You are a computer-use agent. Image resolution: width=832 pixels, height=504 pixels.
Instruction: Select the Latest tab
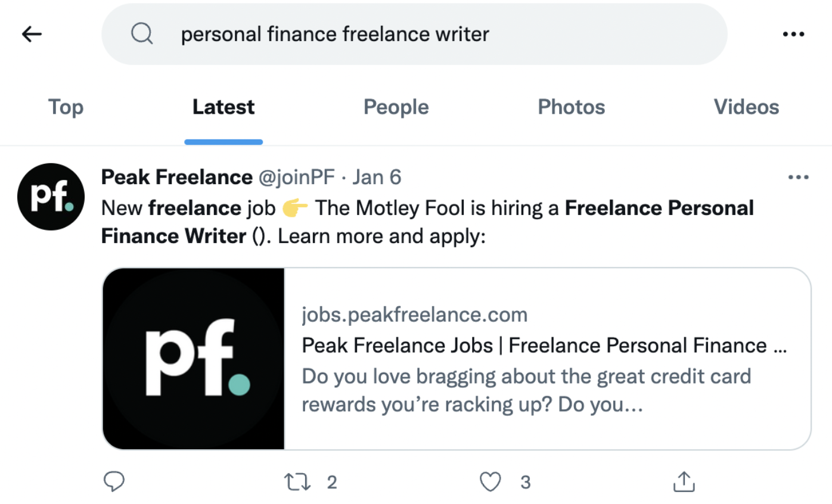pyautogui.click(x=223, y=107)
